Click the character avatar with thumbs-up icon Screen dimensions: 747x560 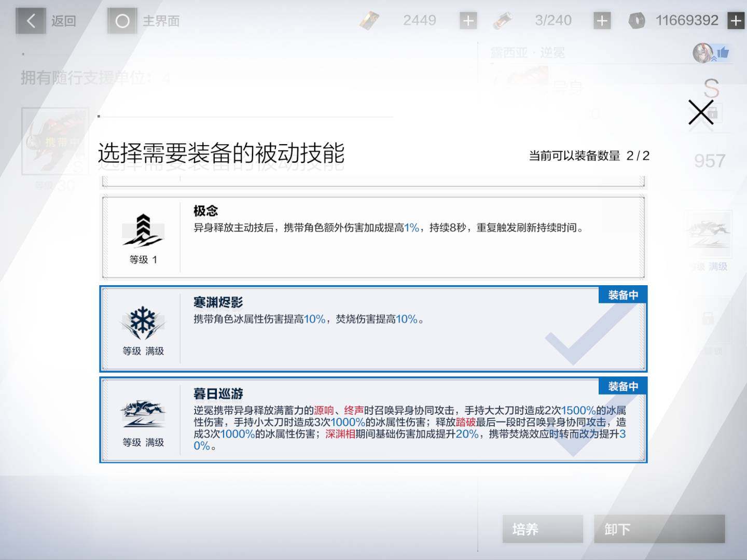(x=711, y=52)
